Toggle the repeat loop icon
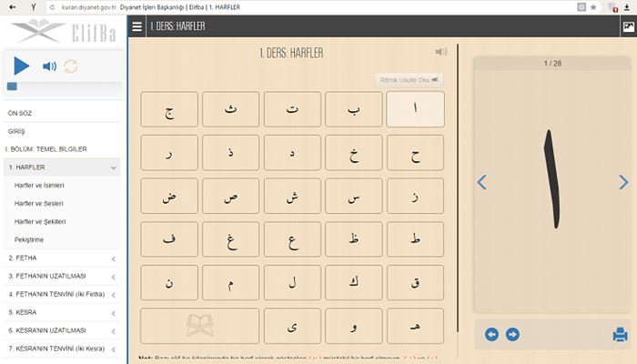Image resolution: width=637 pixels, height=364 pixels. point(70,66)
